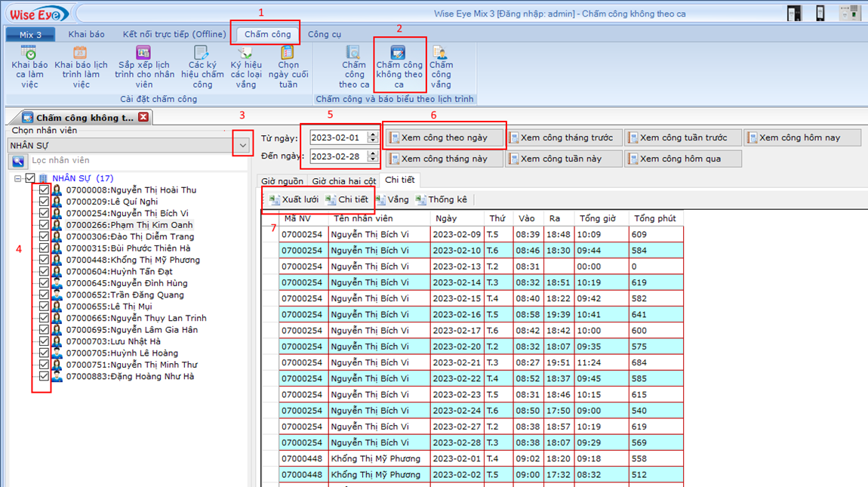Toggle the NHÂN SỰ group checkbox
The height and width of the screenshot is (487, 868).
tap(30, 179)
